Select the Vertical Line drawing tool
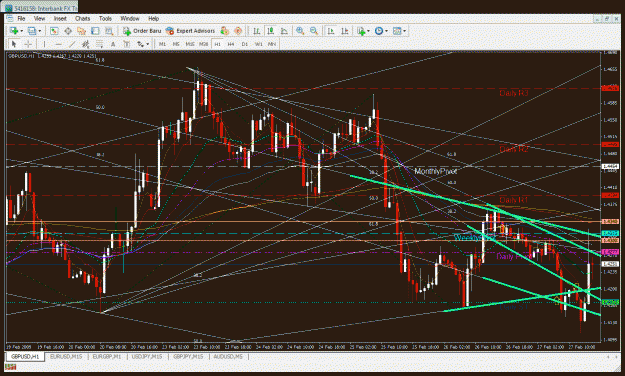The height and width of the screenshot is (376, 625). point(44,44)
